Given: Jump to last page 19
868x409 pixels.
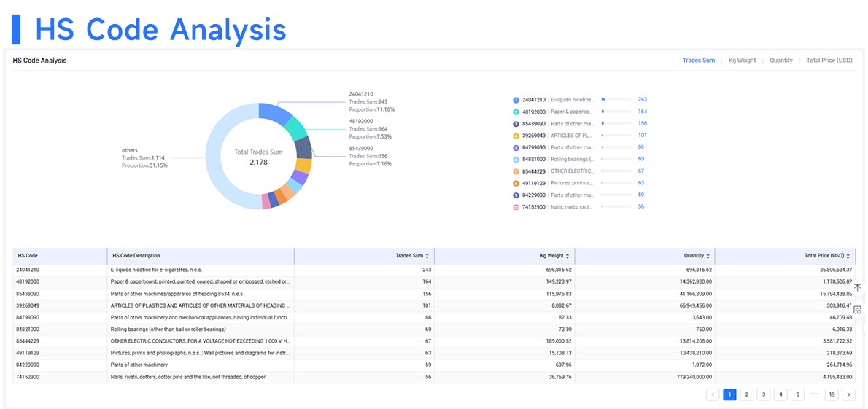Looking at the screenshot, I should (x=832, y=394).
